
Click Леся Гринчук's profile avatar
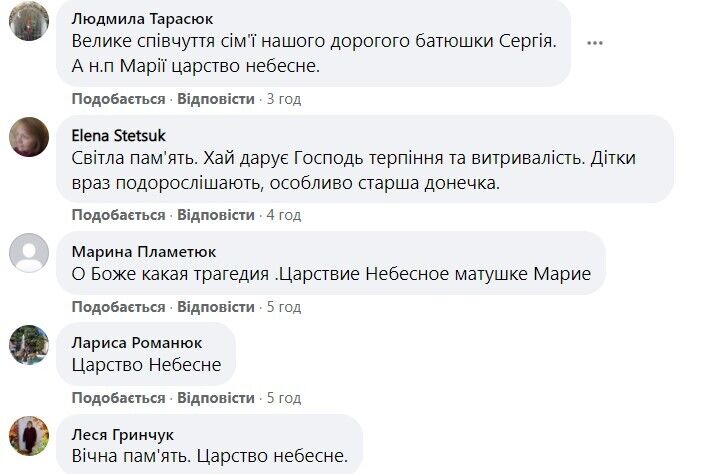[29, 436]
